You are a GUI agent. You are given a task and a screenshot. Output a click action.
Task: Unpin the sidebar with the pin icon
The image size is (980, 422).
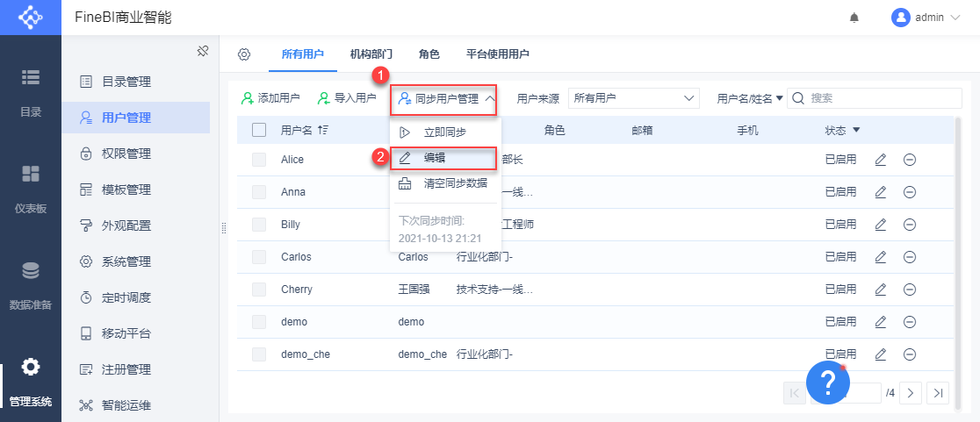[x=202, y=51]
